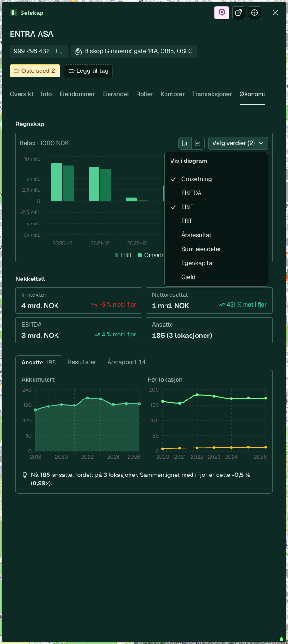Check Gjeld in diagram list

tap(216, 277)
